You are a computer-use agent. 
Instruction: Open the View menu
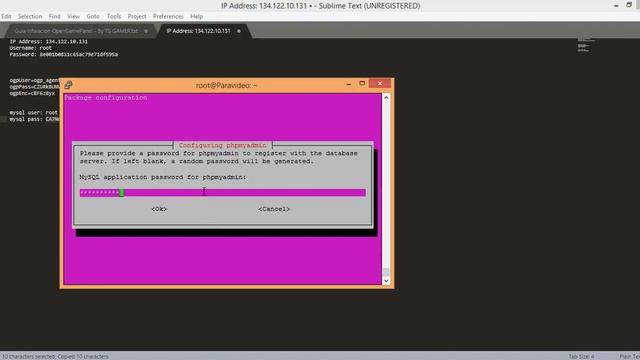pos(73,16)
